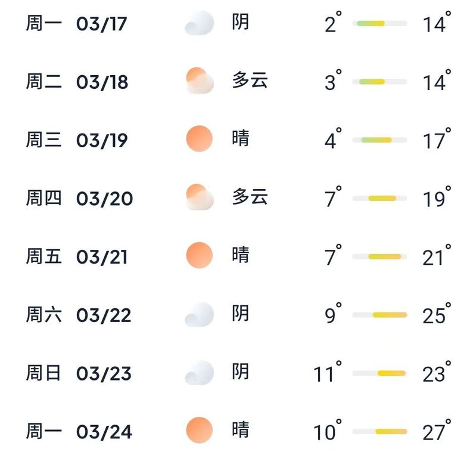Image resolution: width=476 pixels, height=458 pixels.
Task: Click the partly cloudy icon for 03/18
Action: pyautogui.click(x=200, y=81)
